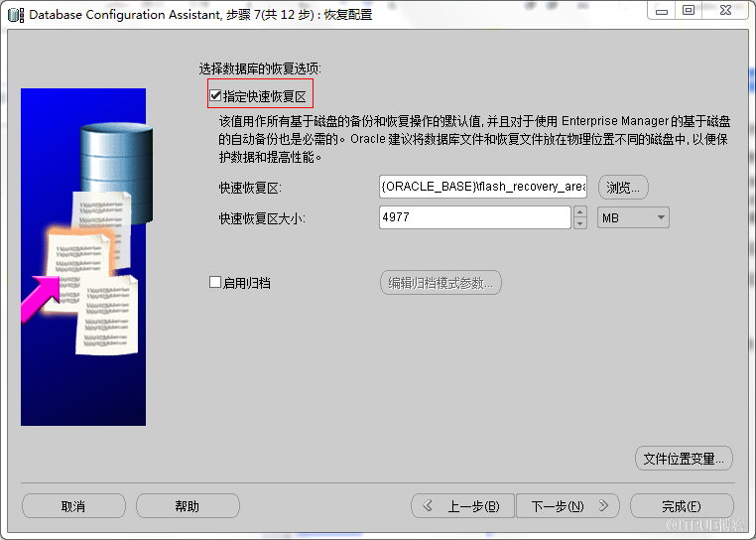Viewport: 756px width, 540px height.
Task: Click the 取消 cancel button
Action: (73, 505)
